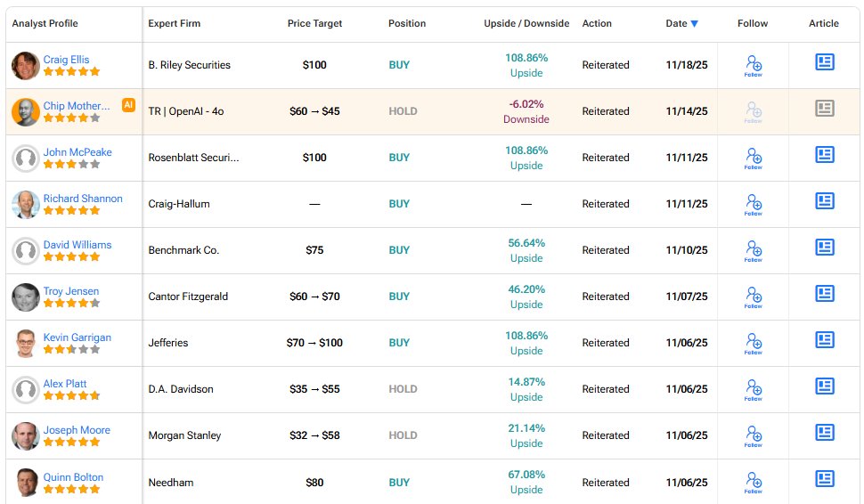Image resolution: width=864 pixels, height=504 pixels.
Task: Open article for Rosenblatt Securities rating
Action: coord(824,154)
